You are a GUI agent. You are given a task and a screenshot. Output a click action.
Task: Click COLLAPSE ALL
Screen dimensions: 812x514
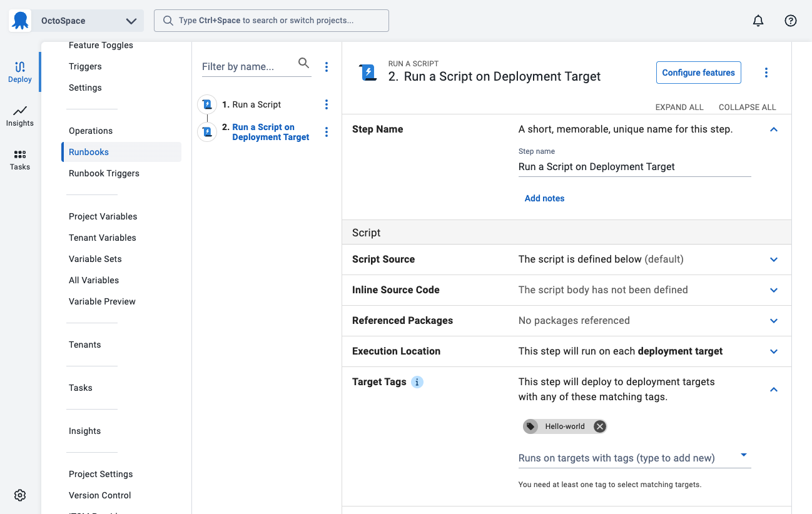(x=747, y=107)
